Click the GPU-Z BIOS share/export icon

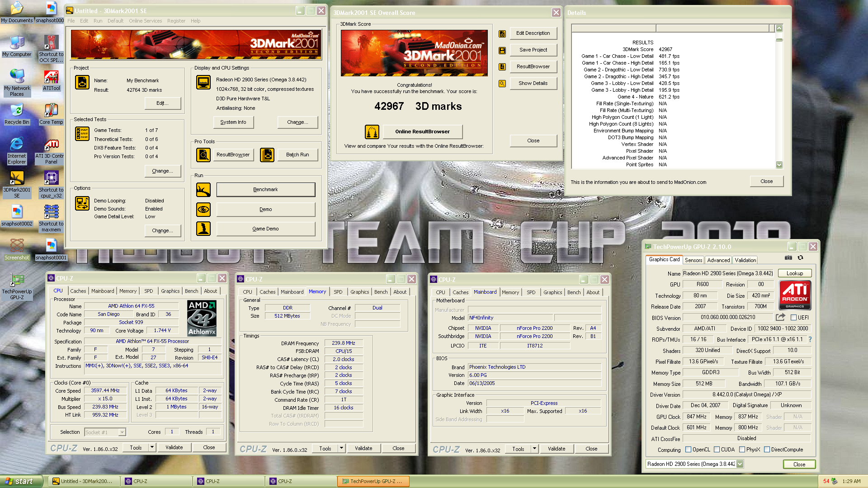coord(780,317)
